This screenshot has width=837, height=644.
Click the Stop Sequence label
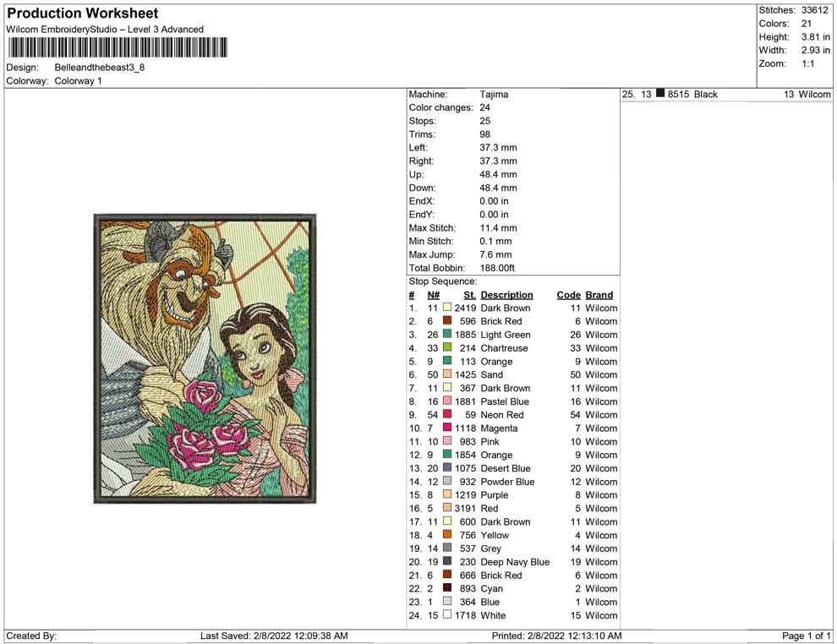[443, 281]
